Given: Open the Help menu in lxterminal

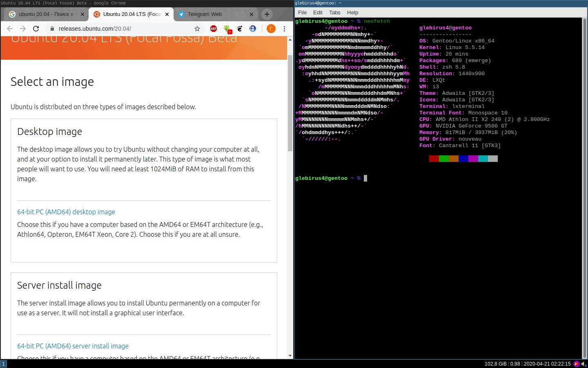Looking at the screenshot, I should (x=353, y=13).
